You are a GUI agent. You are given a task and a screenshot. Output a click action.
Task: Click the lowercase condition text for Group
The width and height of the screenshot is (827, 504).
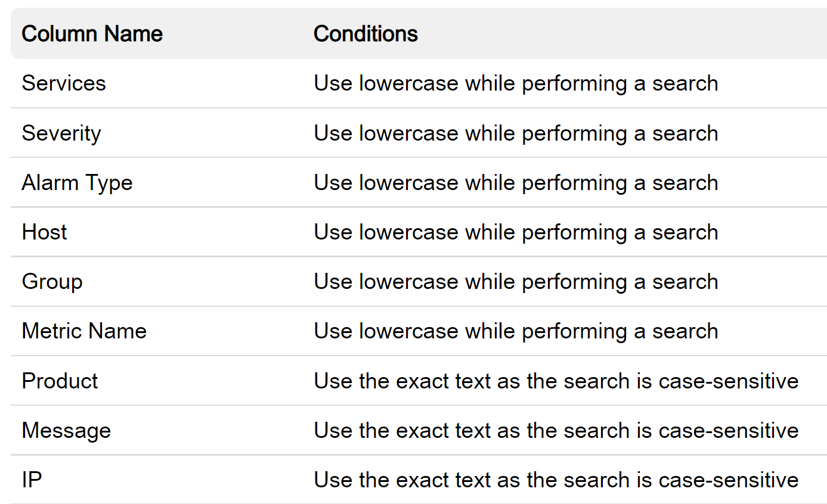tap(516, 281)
